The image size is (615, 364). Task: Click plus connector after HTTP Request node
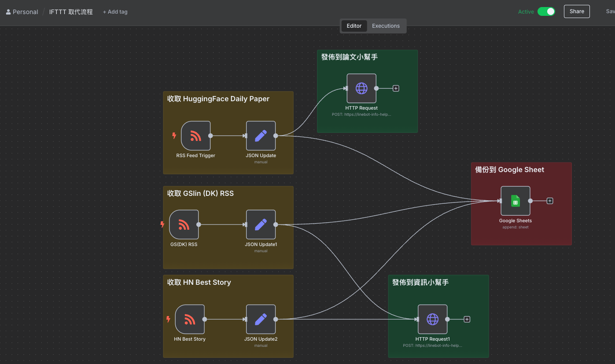(x=396, y=88)
